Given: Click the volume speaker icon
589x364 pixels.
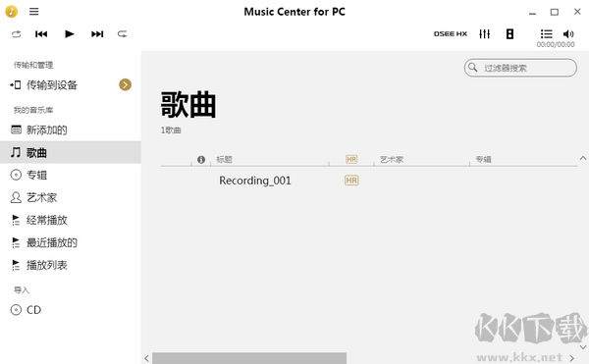Looking at the screenshot, I should [568, 33].
